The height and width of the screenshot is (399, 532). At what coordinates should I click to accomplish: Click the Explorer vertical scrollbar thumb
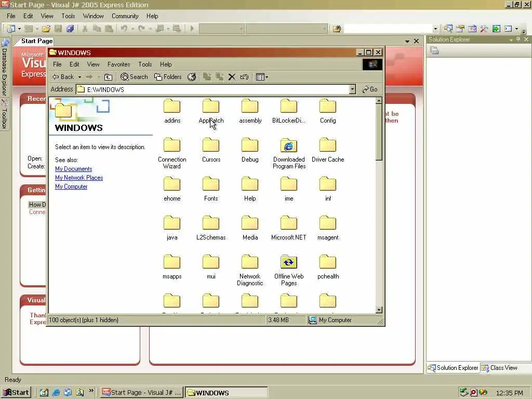coord(379,132)
